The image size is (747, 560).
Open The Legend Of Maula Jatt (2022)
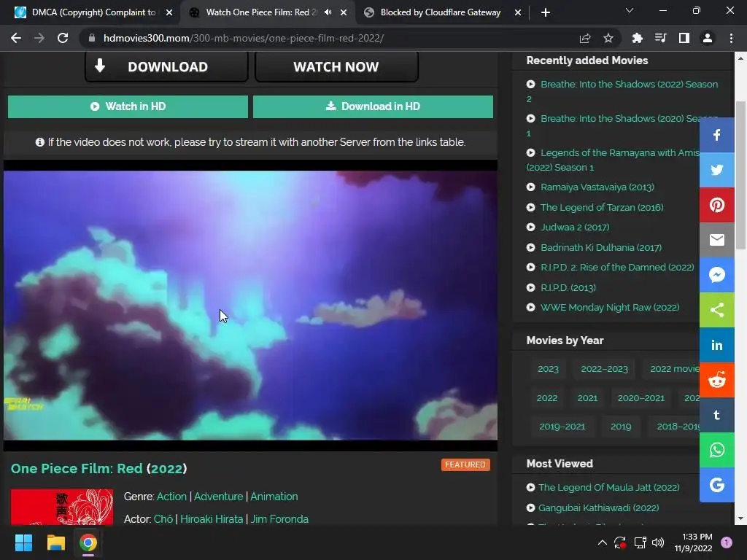coord(609,488)
